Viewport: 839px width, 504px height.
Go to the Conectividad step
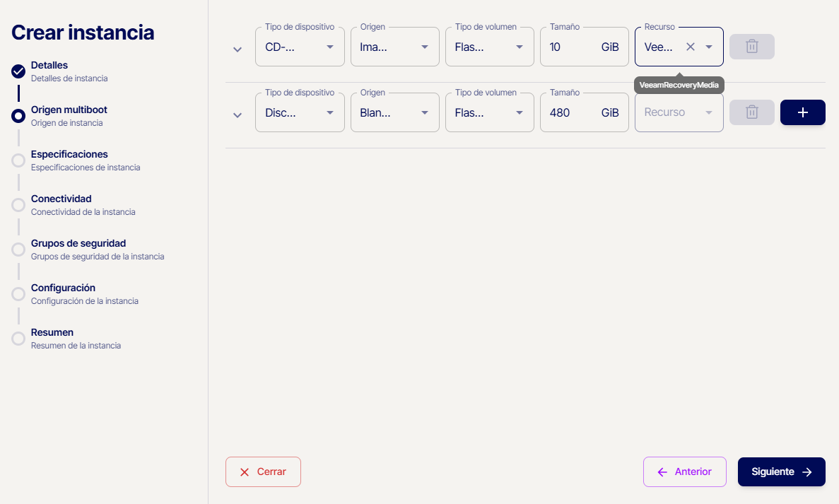pos(61,199)
